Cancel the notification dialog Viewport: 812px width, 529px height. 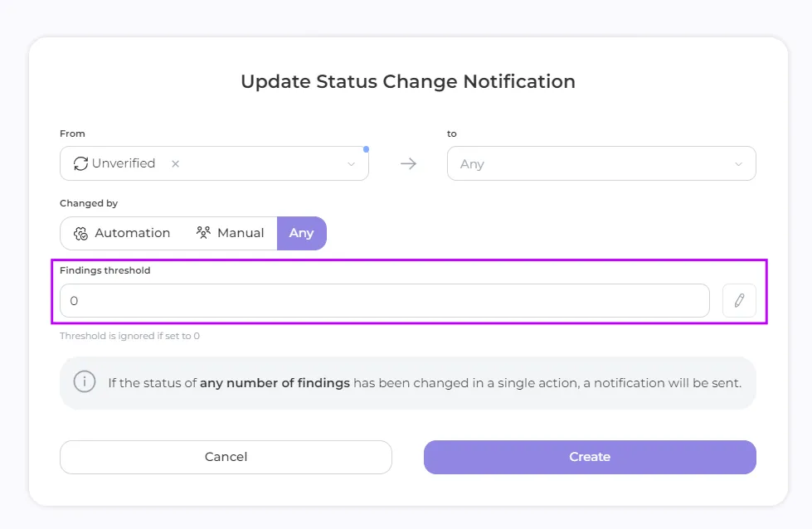click(226, 457)
